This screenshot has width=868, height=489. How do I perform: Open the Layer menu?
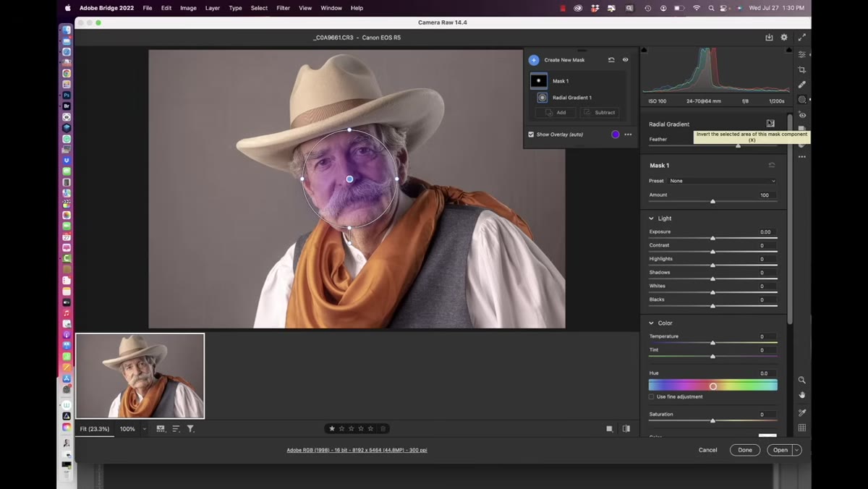pyautogui.click(x=213, y=8)
